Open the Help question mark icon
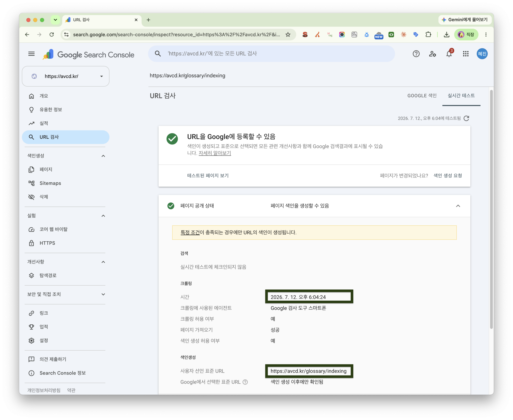Viewport: 513px width, 420px height. 416,54
